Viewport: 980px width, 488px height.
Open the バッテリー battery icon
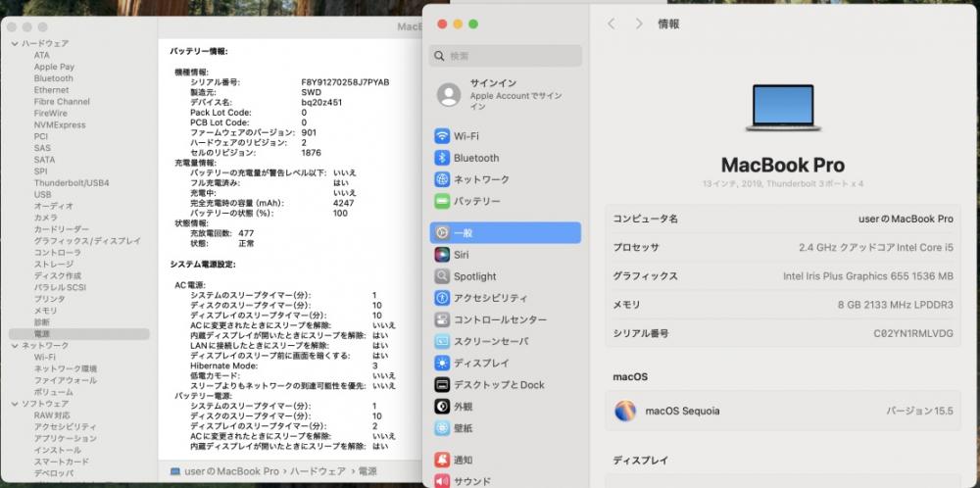(x=442, y=201)
